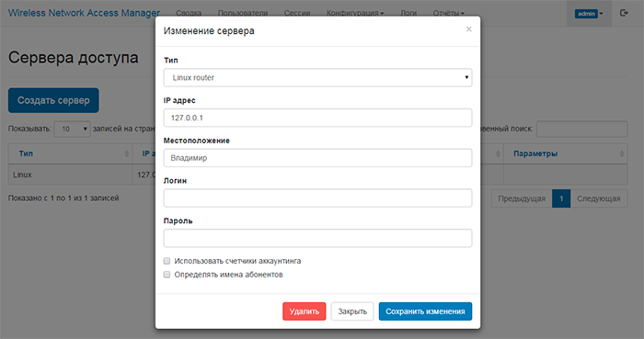The width and height of the screenshot is (644, 339).
Task: Open the Конфигурация menu
Action: pyautogui.click(x=355, y=13)
